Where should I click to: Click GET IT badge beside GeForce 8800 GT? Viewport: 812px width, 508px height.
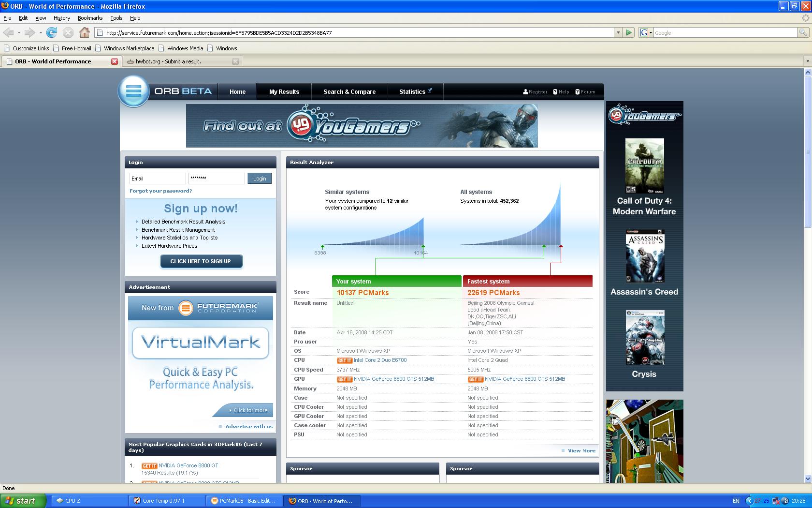(x=149, y=466)
